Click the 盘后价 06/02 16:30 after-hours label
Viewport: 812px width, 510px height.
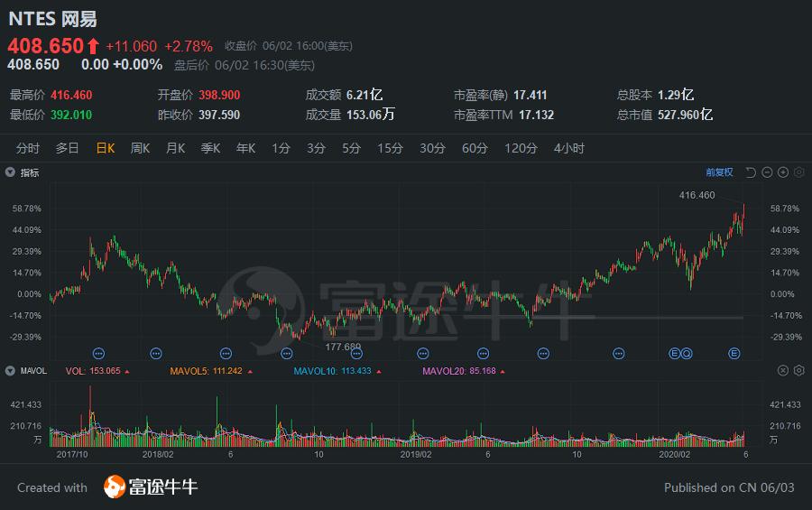coord(244,65)
